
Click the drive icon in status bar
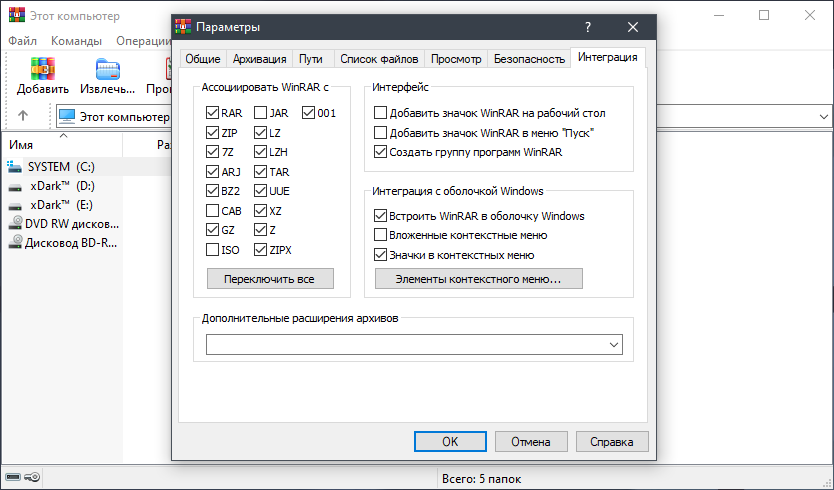(x=13, y=477)
